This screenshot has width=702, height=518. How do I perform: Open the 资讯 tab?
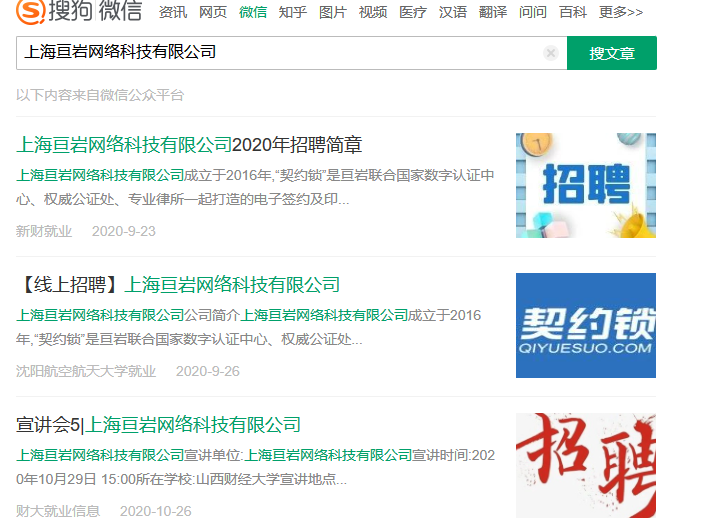[173, 12]
